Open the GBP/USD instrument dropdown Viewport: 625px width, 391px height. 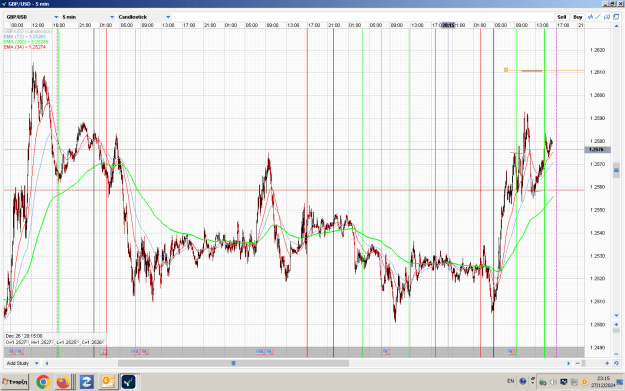(32, 17)
